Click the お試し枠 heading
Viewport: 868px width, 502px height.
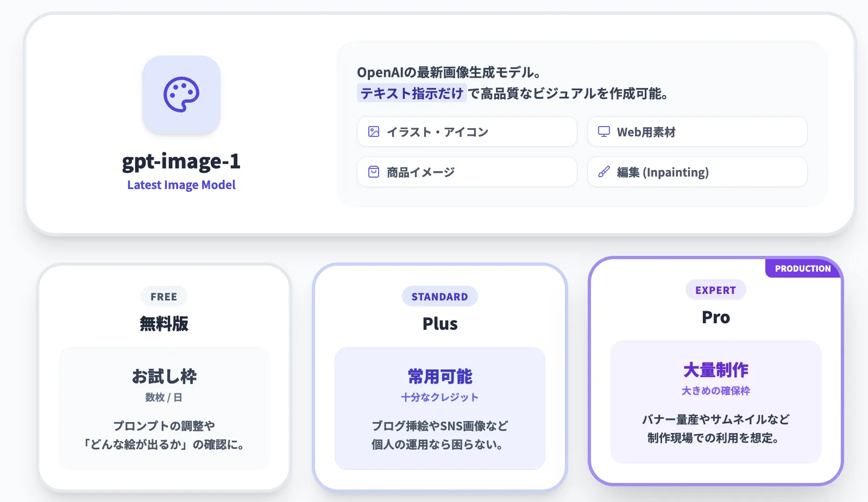click(x=164, y=376)
